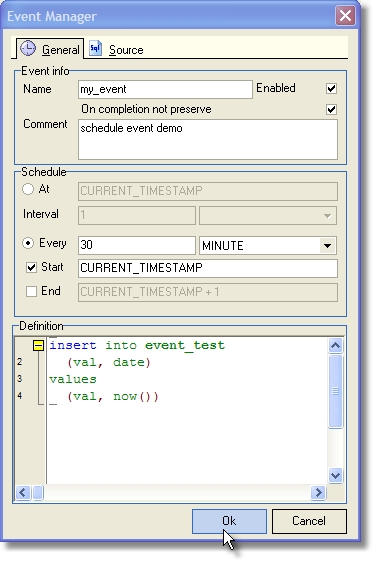Click the clock icon on General tab
This screenshot has height=562, width=373.
pyautogui.click(x=28, y=48)
